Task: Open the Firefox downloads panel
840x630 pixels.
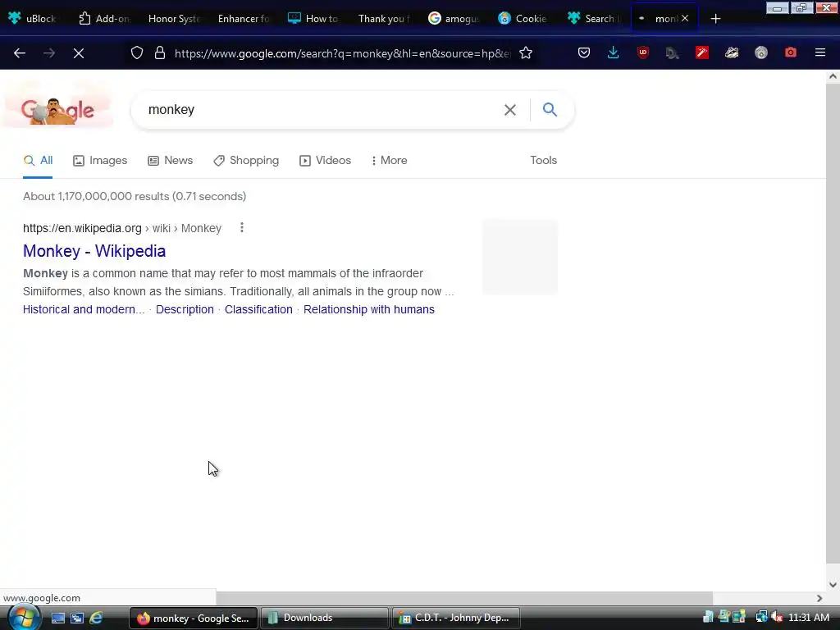Action: (614, 52)
